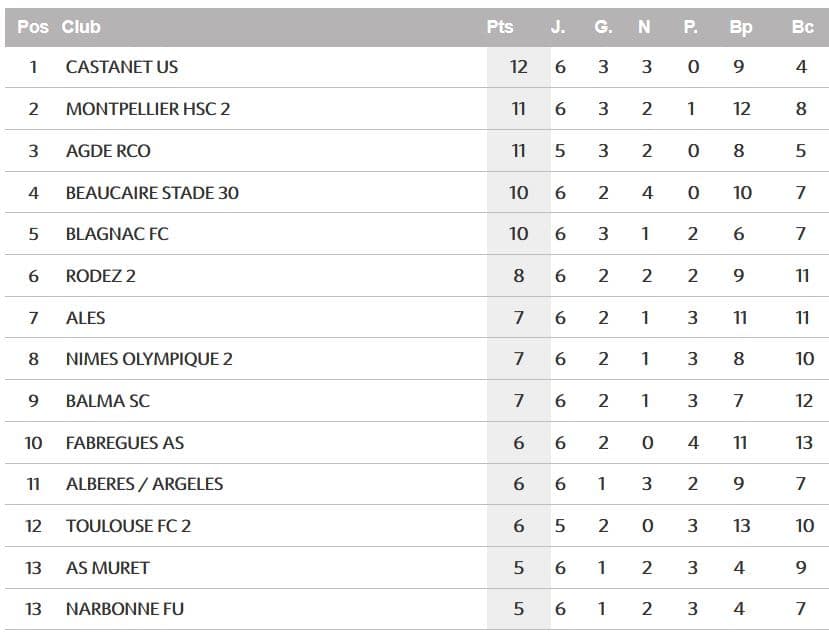Select the BALMA SC club
This screenshot has width=829, height=641.
tap(108, 401)
